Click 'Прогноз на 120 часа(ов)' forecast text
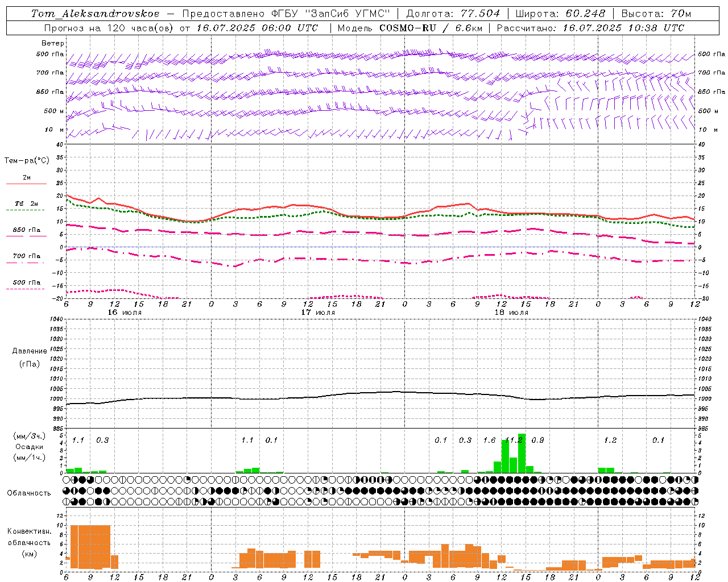728x582 pixels. [109, 28]
